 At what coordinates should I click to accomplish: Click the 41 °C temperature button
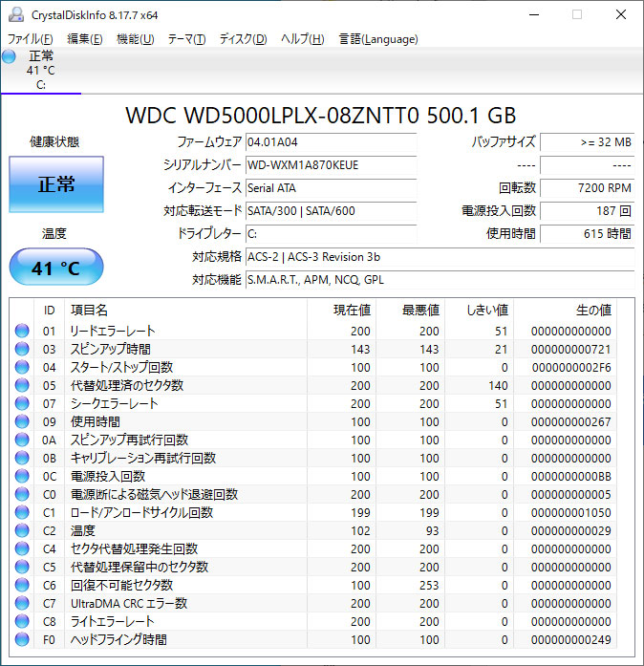(x=56, y=268)
